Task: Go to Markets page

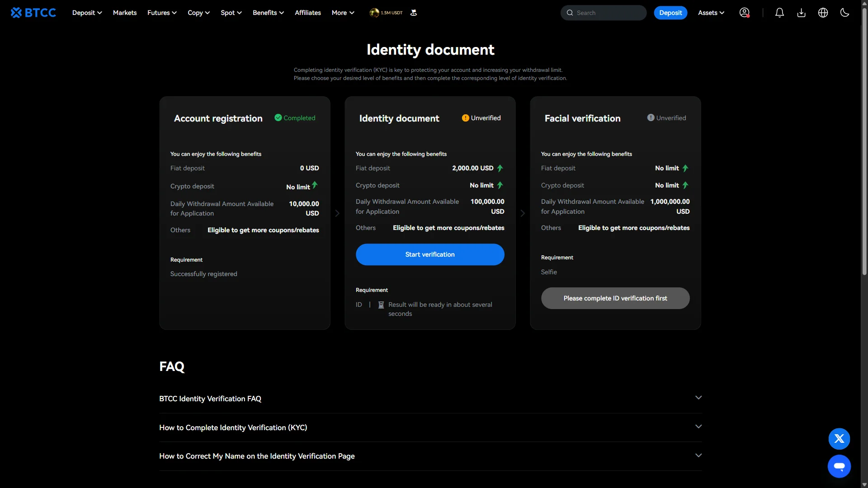Action: click(125, 13)
